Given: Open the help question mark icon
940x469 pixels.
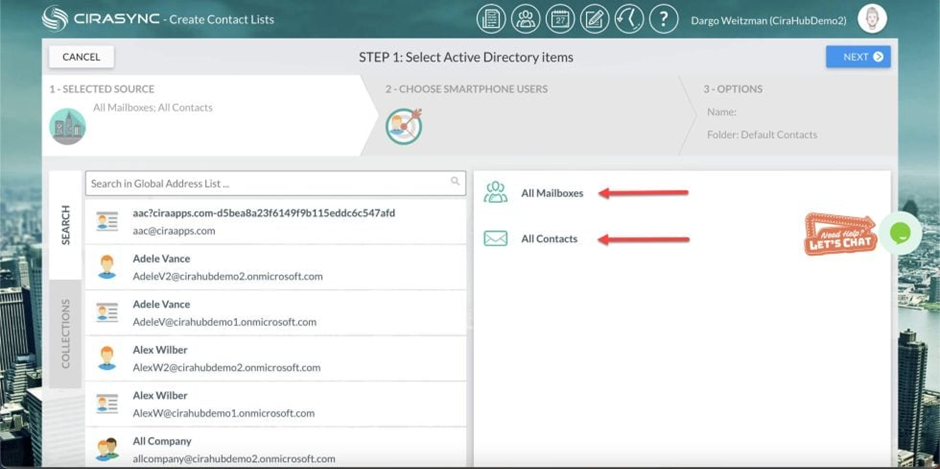Looking at the screenshot, I should coord(663,19).
